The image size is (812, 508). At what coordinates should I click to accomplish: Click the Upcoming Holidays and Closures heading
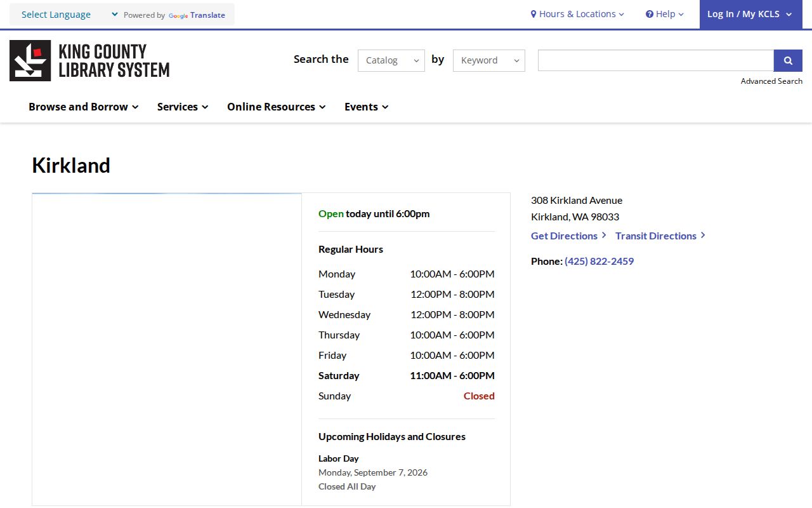[392, 436]
